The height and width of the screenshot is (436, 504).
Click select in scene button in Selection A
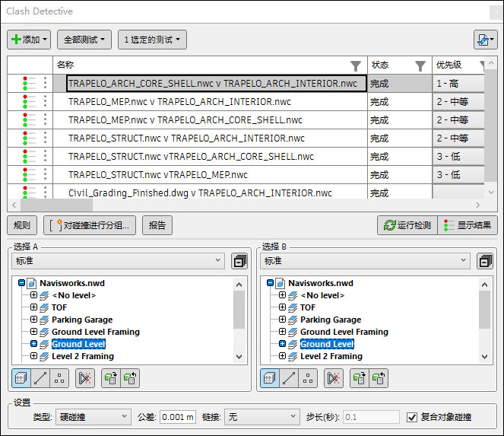[130, 378]
